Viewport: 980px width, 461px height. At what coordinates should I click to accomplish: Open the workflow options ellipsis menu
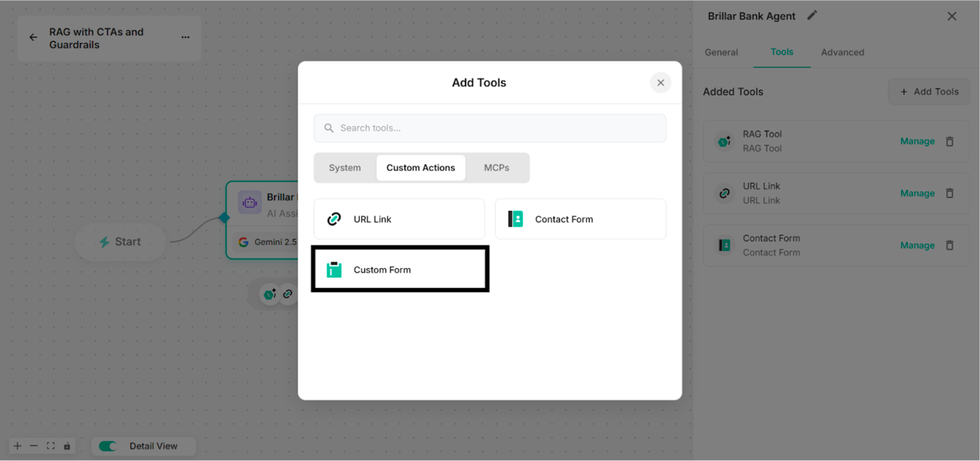point(185,37)
